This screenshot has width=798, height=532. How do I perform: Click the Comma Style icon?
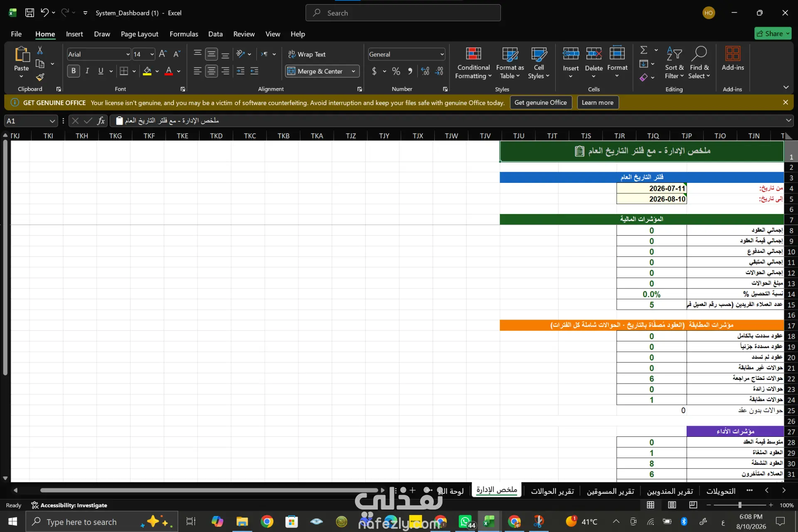pos(410,71)
